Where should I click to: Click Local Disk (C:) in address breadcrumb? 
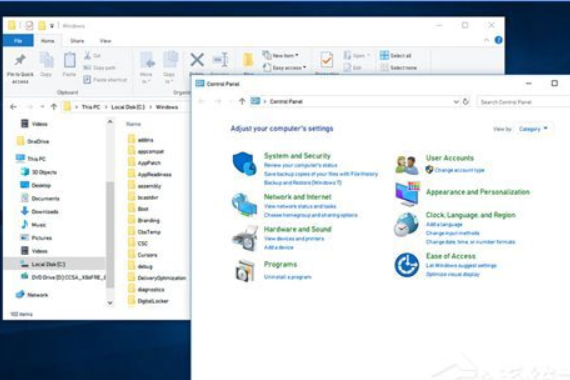click(x=128, y=107)
